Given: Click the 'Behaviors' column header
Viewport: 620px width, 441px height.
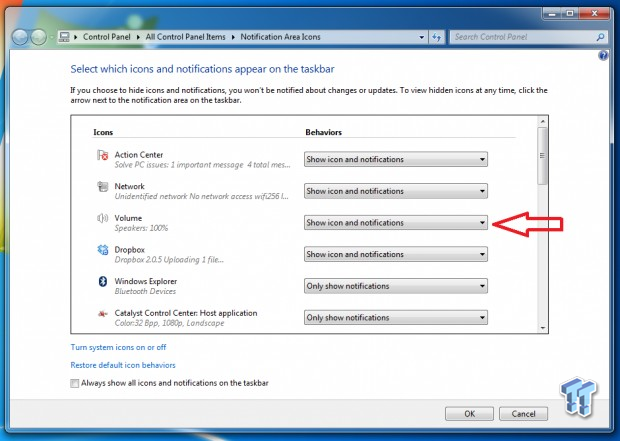Looking at the screenshot, I should click(323, 132).
